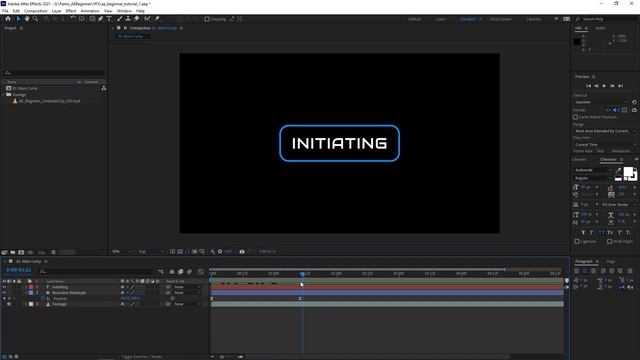Click the All Caps style button
Image resolution: width=640 pixels, height=360 pixels.
601,232
